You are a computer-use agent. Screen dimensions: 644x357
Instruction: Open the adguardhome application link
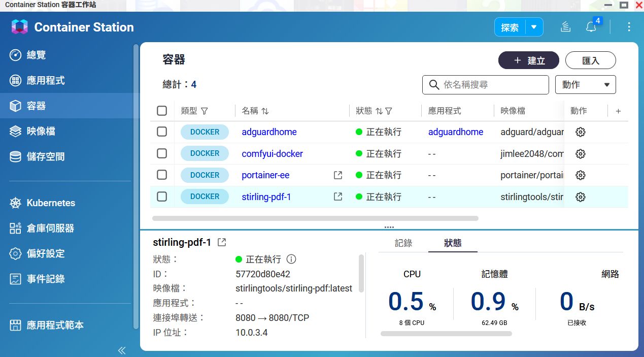click(x=456, y=132)
